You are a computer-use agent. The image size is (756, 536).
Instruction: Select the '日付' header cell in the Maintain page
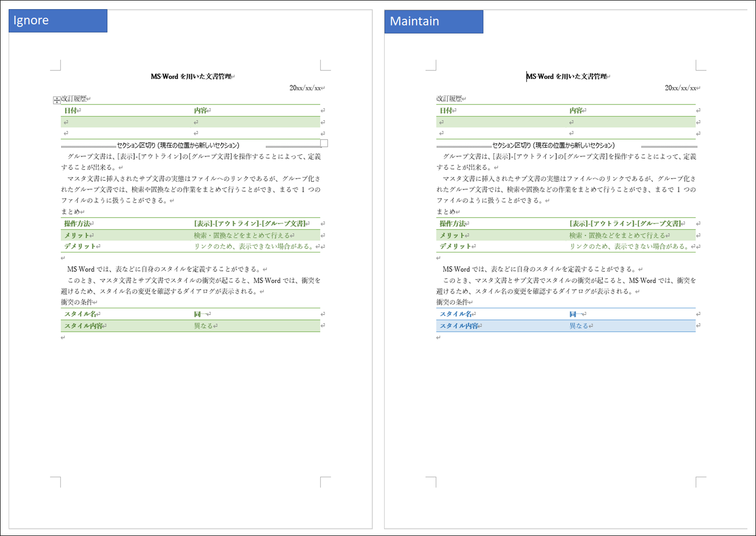[x=501, y=111]
